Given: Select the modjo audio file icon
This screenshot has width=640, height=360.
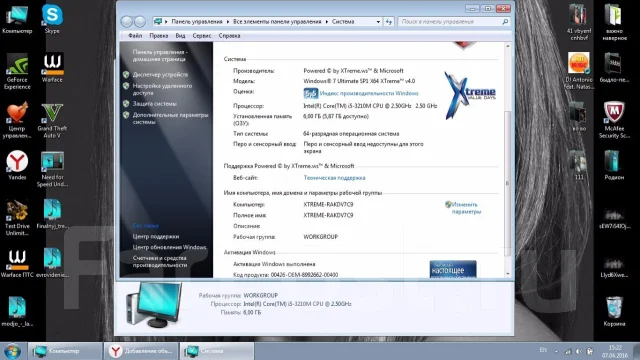Looking at the screenshot, I should click(x=17, y=312).
